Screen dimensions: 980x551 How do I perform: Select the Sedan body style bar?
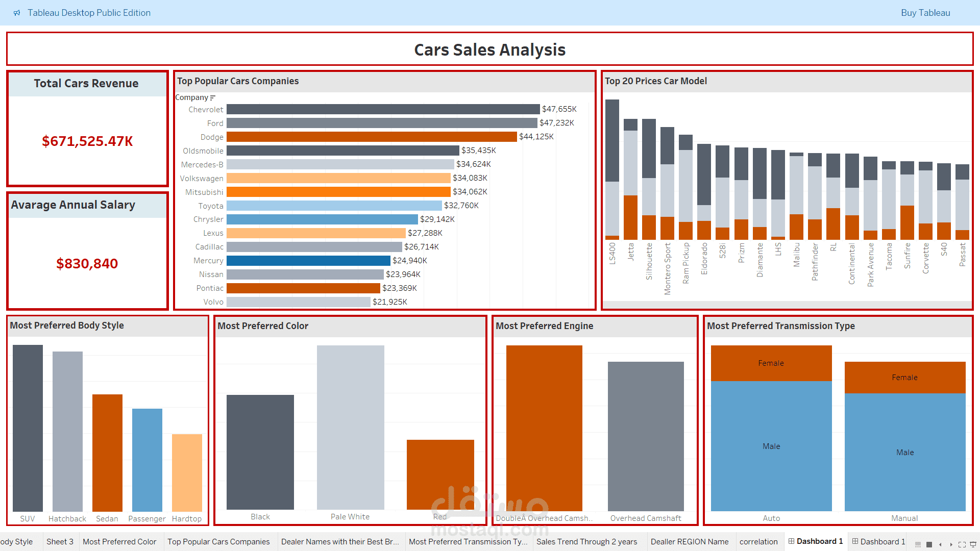[107, 453]
